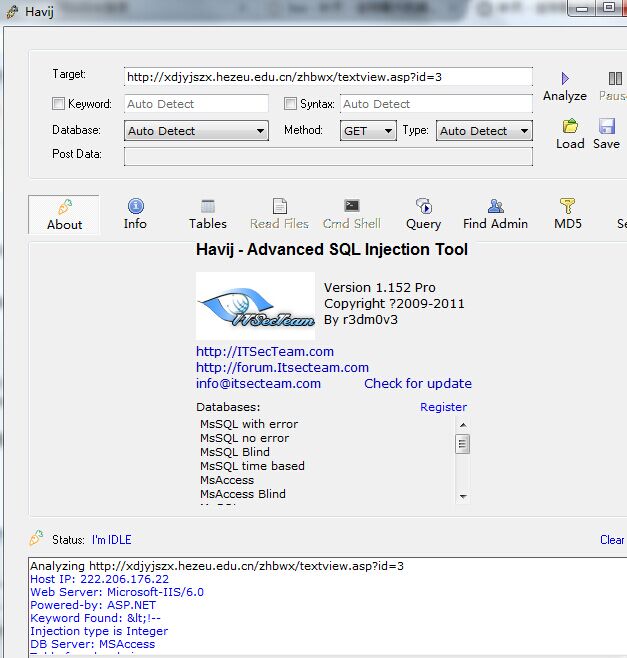Click the Analyze play icon
627x658 pixels.
point(565,78)
